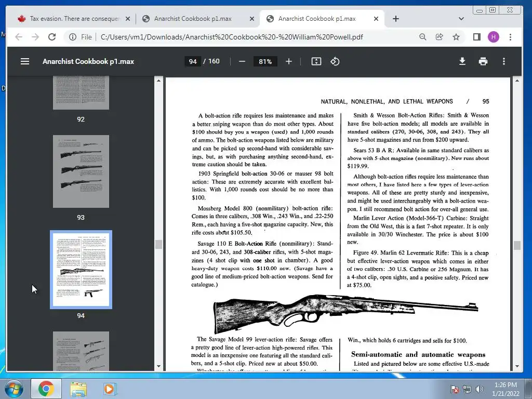
Task: Print the PDF document
Action: point(483,61)
